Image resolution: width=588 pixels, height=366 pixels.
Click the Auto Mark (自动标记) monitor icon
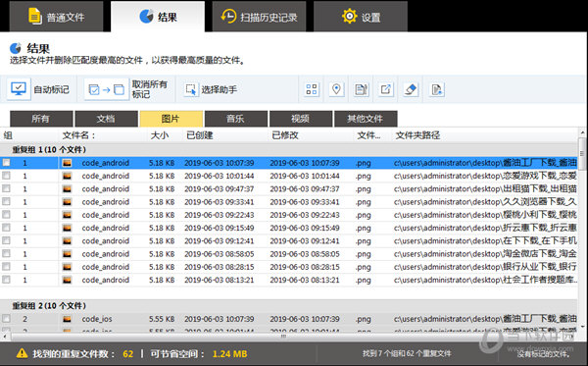click(x=19, y=89)
